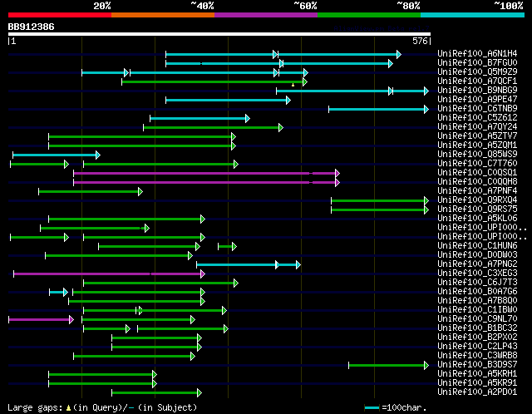Select the UniRef100_B1BC32 label
The width and height of the screenshot is (532, 414).
pyautogui.click(x=477, y=328)
